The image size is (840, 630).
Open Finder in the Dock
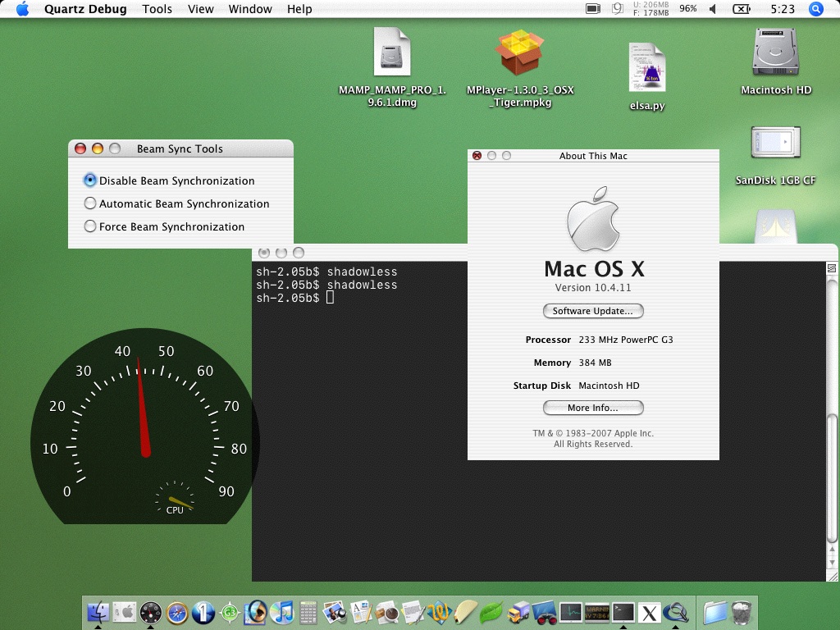pyautogui.click(x=98, y=612)
